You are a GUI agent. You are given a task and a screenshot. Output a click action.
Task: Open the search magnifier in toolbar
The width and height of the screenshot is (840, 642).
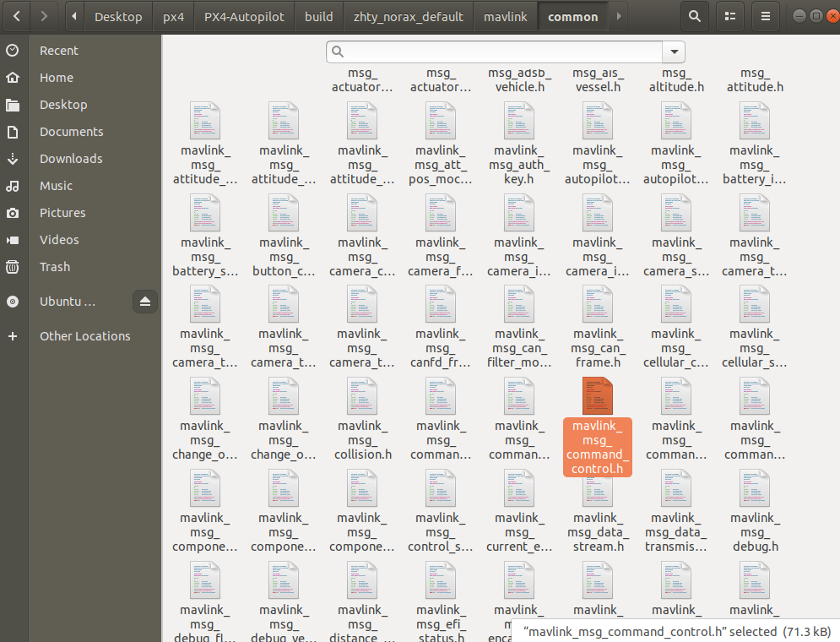(x=694, y=16)
